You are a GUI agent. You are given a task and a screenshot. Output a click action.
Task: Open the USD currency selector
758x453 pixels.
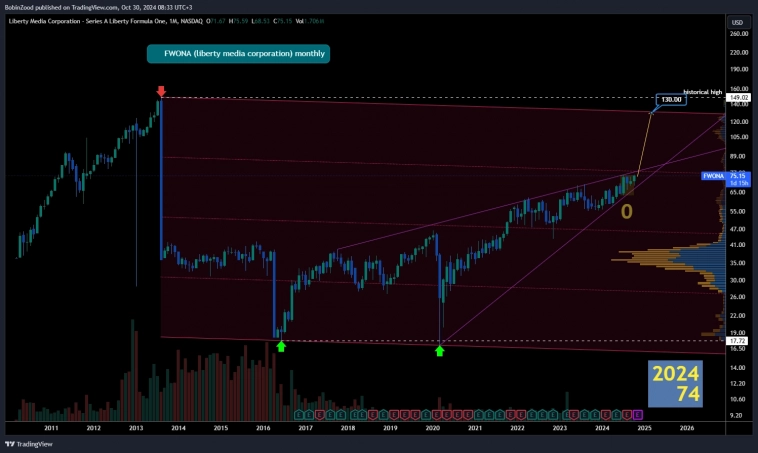pyautogui.click(x=737, y=22)
